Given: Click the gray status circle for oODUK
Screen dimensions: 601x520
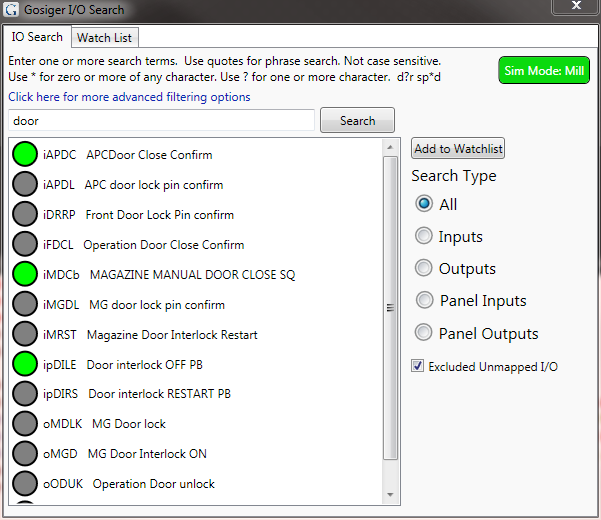Looking at the screenshot, I should pos(25,484).
